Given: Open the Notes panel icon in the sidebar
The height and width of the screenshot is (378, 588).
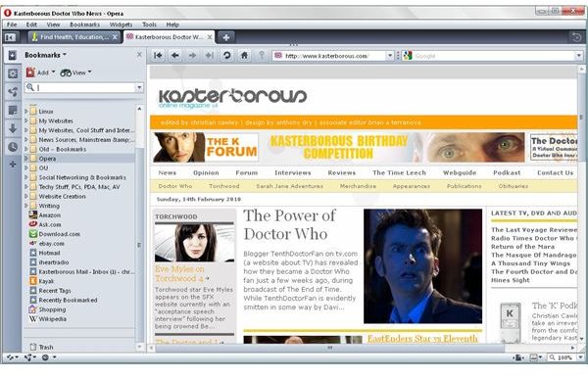Looking at the screenshot, I should (13, 110).
